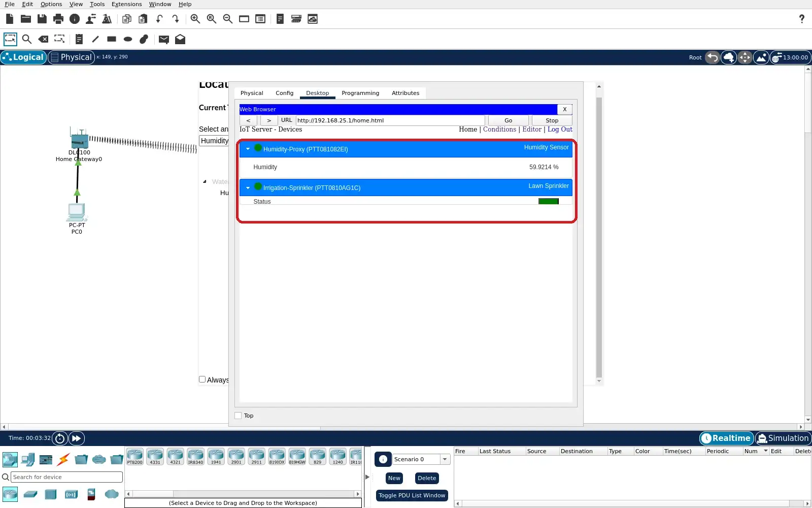The width and height of the screenshot is (812, 508).
Task: Click the Search for device field
Action: [x=67, y=477]
